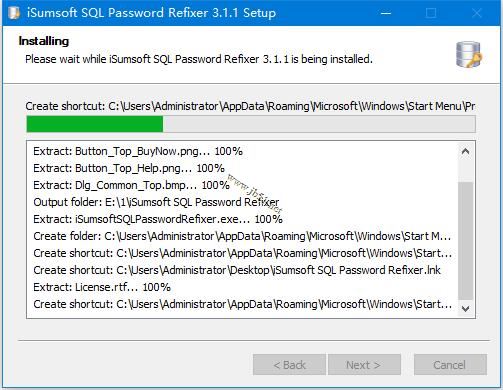
Task: Select the Extract: Button_Top_Help.png log line
Action: coord(129,168)
